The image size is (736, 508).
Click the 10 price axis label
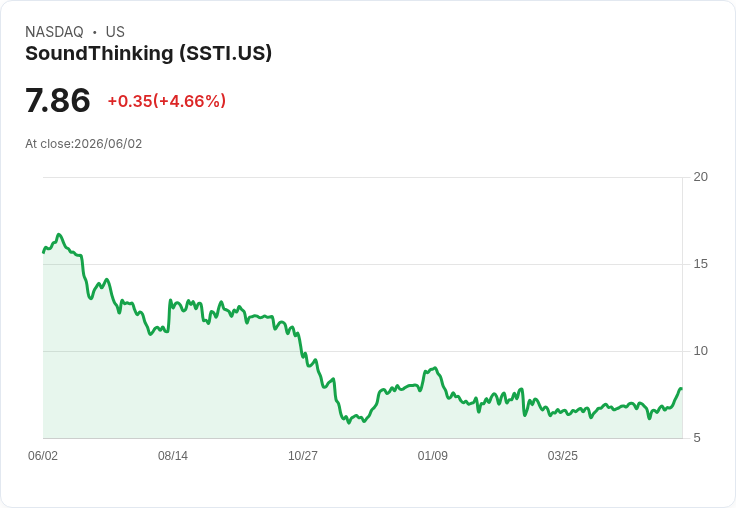(x=700, y=351)
